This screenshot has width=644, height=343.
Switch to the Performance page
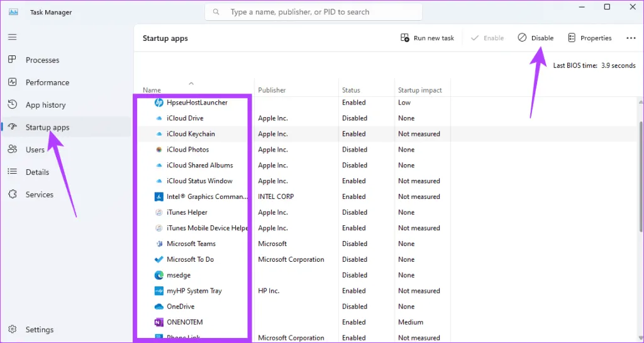click(47, 82)
